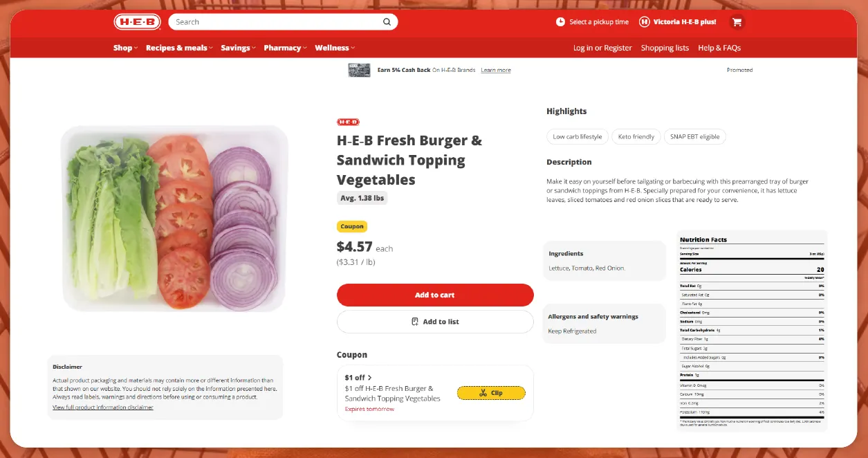Image resolution: width=868 pixels, height=458 pixels.
Task: Click the Add to list button
Action: tap(435, 322)
